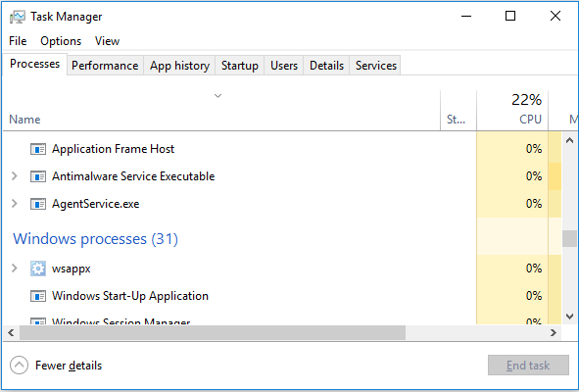Click the 0% CPU value for Application Frame Host
The image size is (579, 392).
click(x=534, y=149)
